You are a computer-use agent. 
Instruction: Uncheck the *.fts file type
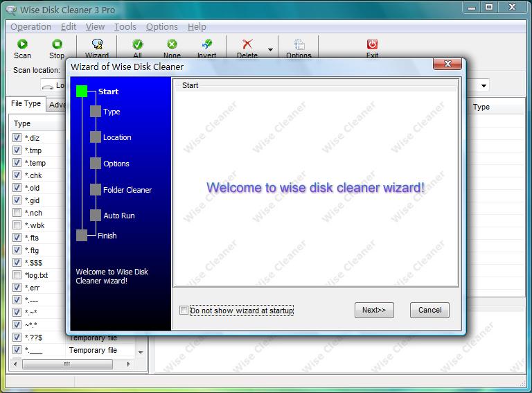click(x=17, y=237)
